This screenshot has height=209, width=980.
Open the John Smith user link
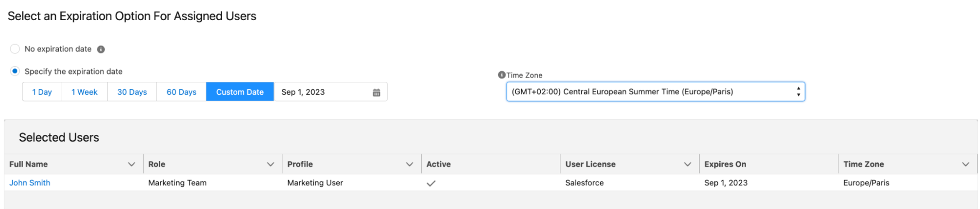30,183
